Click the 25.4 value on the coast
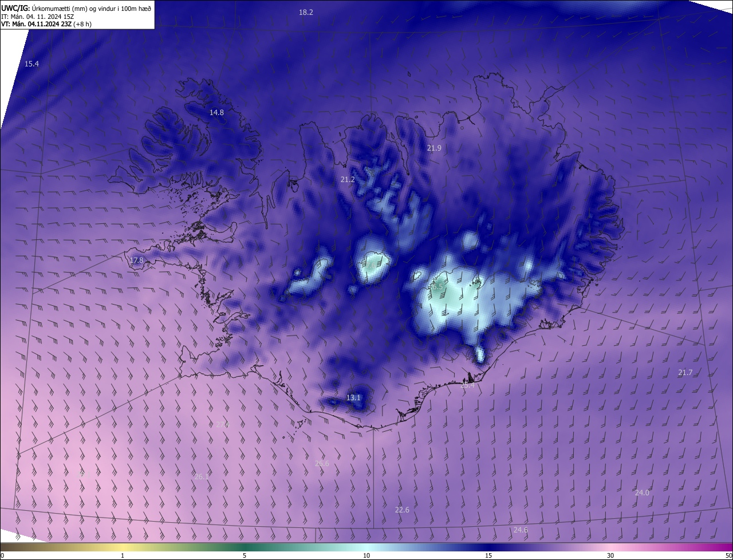 click(x=467, y=386)
